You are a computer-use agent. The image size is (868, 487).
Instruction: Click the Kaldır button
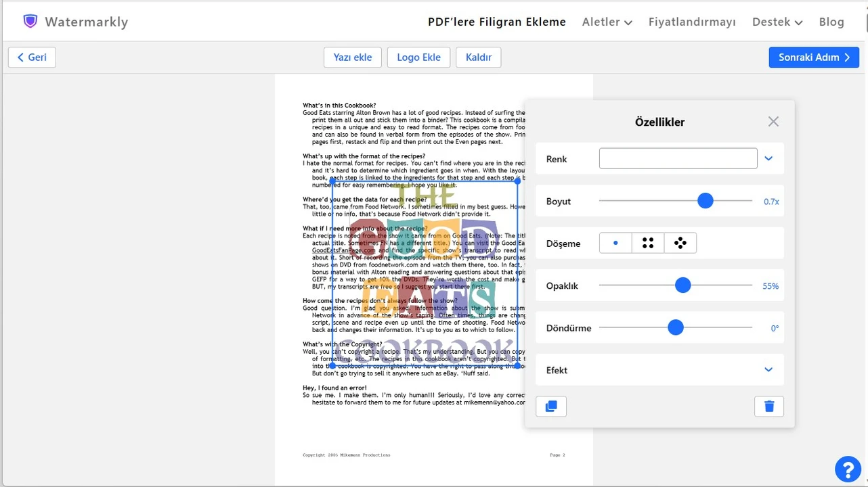[479, 57]
